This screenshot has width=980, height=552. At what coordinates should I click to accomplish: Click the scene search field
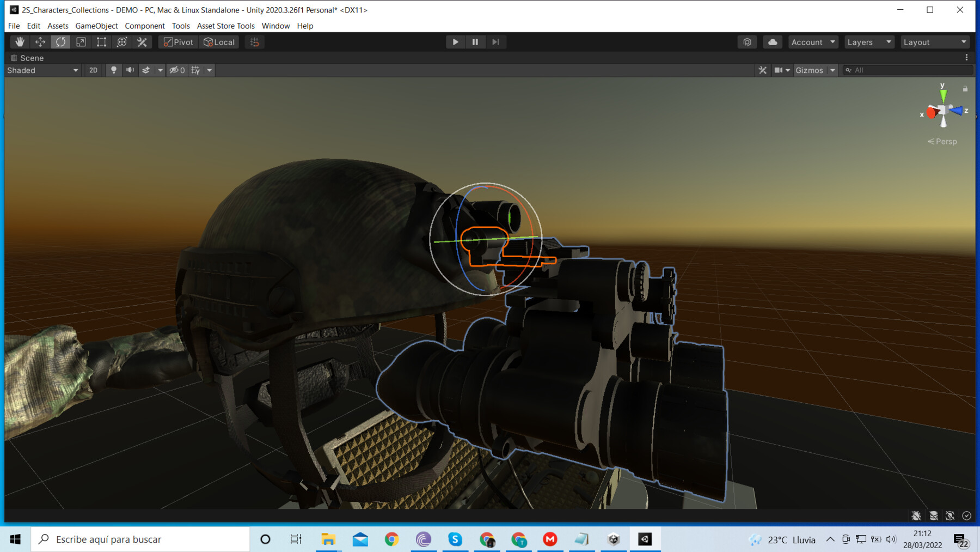[x=908, y=70]
